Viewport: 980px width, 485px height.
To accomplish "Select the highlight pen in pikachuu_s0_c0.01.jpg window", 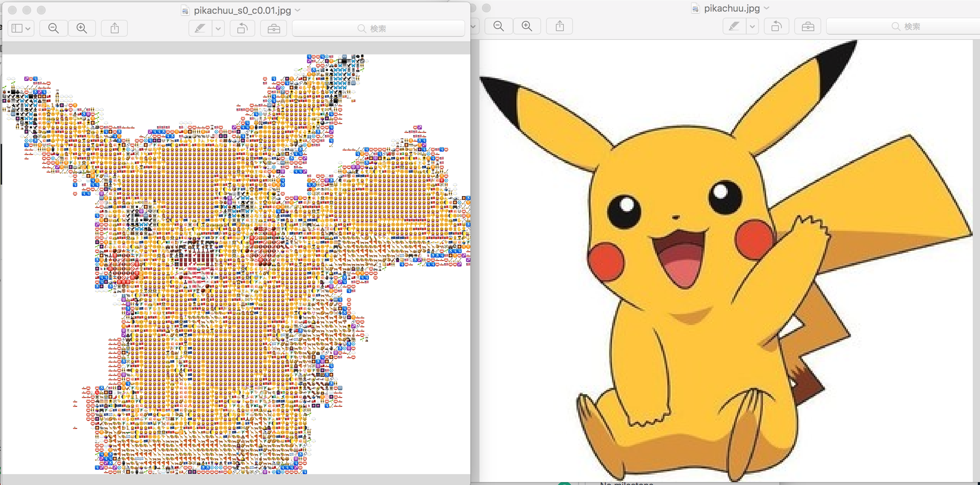I will coord(200,28).
